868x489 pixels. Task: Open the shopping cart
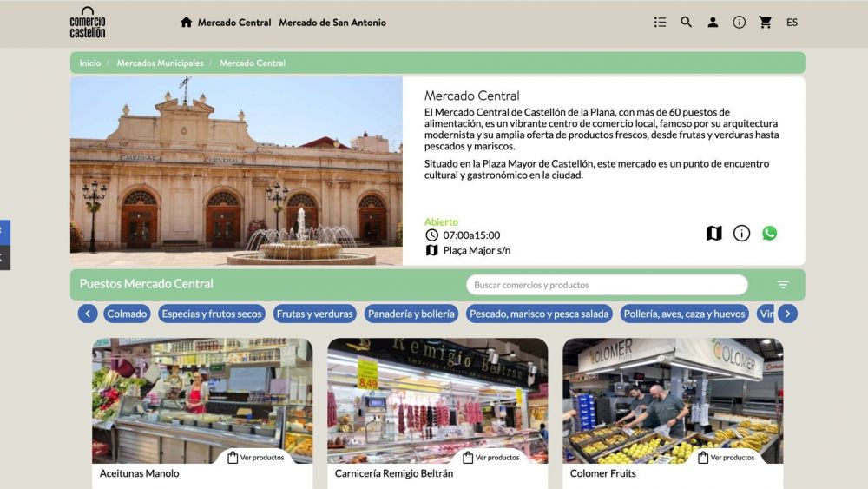pyautogui.click(x=765, y=23)
